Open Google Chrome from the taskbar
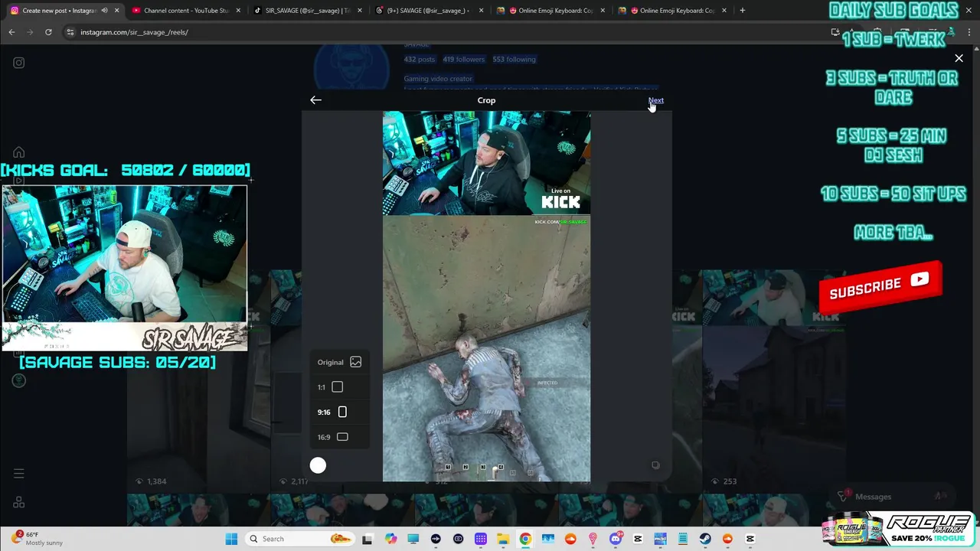The width and height of the screenshot is (980, 551). [525, 539]
